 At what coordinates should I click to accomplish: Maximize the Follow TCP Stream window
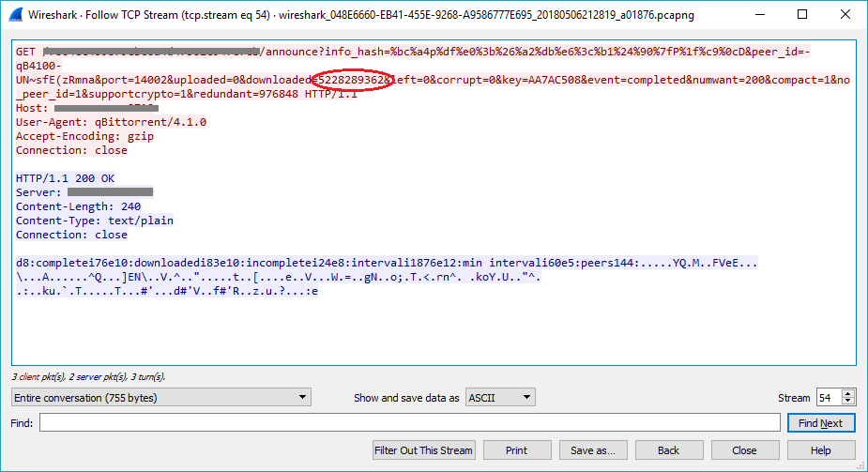click(802, 15)
